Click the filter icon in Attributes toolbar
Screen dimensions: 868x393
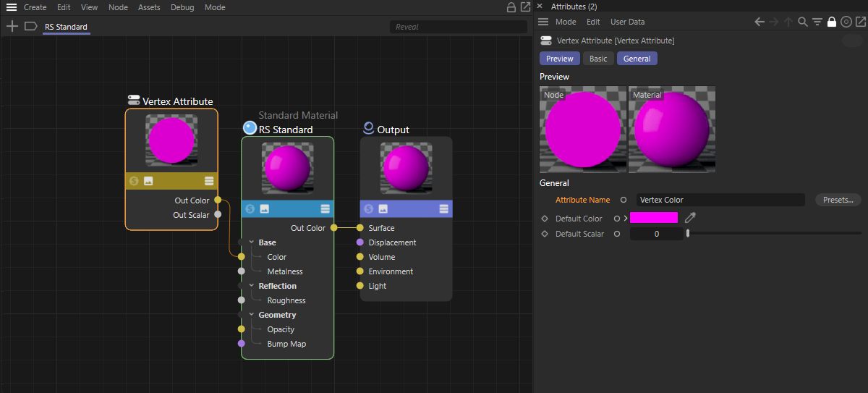tap(817, 22)
